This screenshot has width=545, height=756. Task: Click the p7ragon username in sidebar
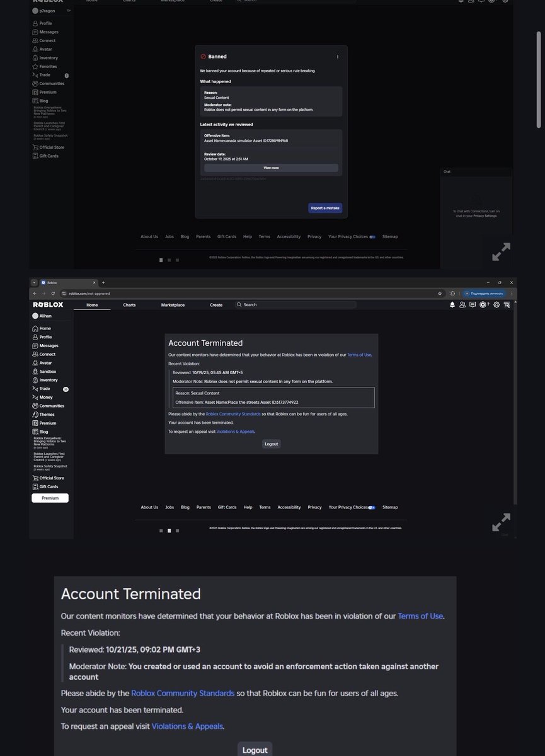pos(49,11)
